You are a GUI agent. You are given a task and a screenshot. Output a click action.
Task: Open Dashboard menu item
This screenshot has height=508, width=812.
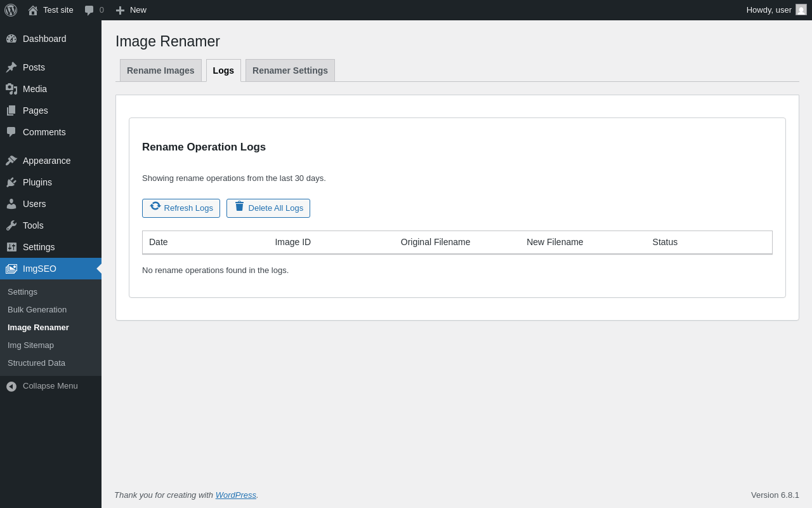pyautogui.click(x=44, y=39)
